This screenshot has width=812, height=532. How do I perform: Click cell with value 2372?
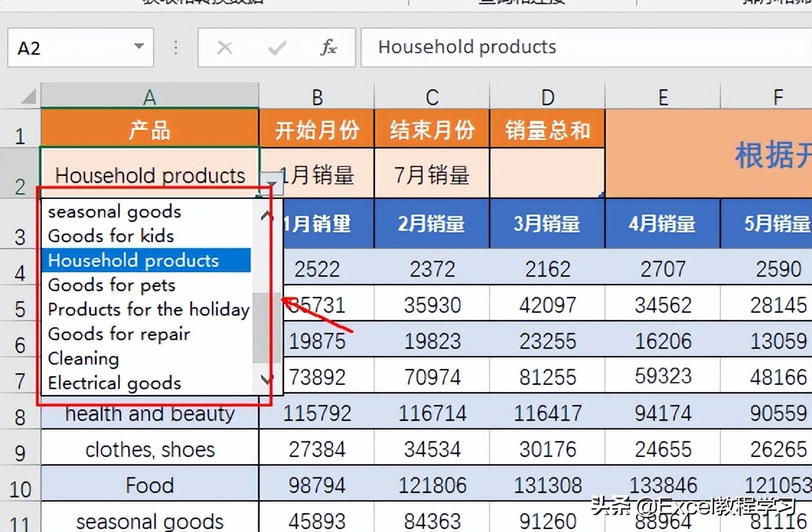[432, 267]
